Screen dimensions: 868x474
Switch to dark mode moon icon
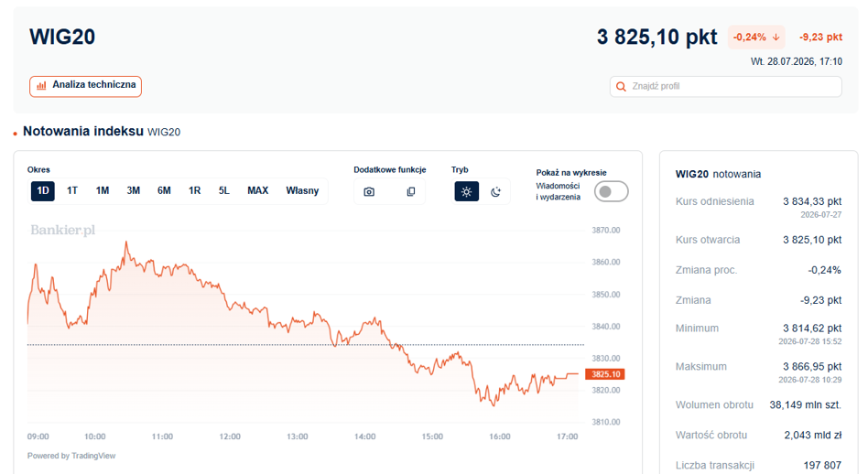(495, 192)
